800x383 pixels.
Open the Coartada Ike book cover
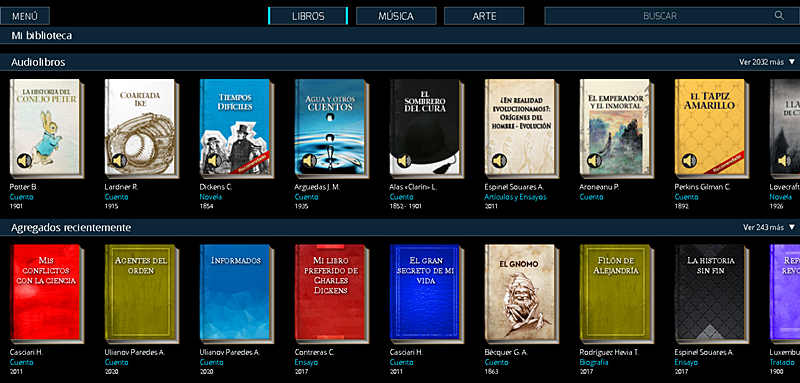pos(141,128)
